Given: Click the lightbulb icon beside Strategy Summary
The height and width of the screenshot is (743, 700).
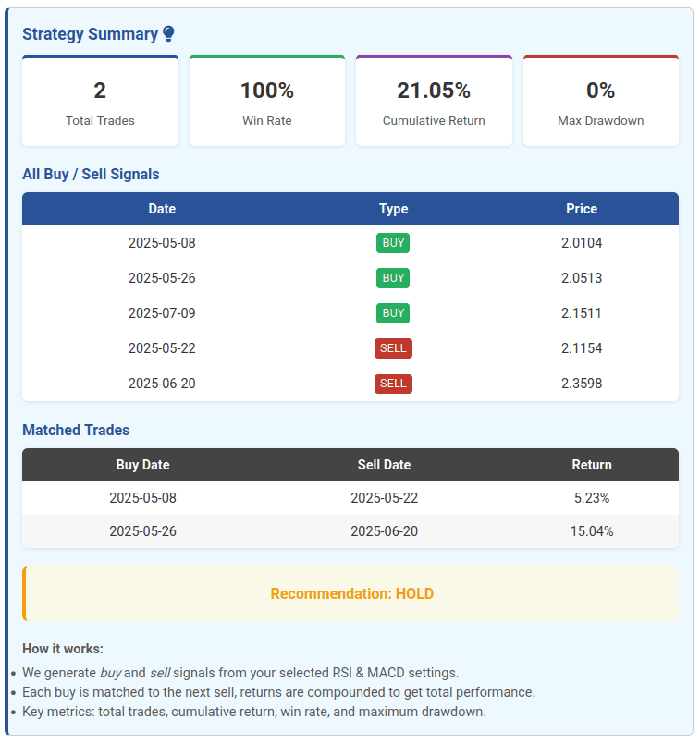Looking at the screenshot, I should (x=168, y=34).
